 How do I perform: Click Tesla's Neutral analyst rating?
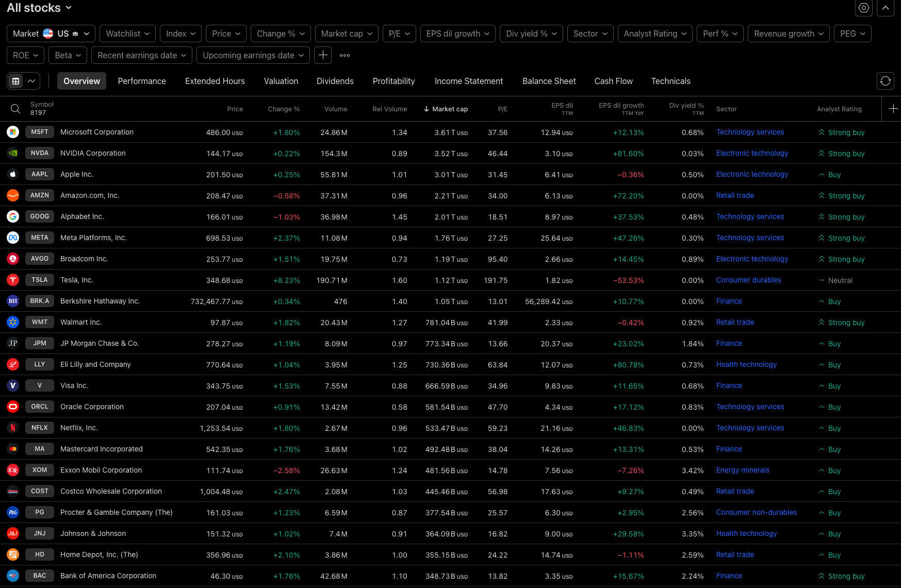(x=836, y=280)
